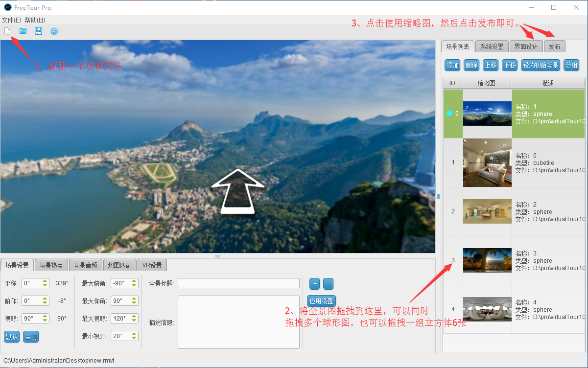Open the 帮助(H) menu
This screenshot has height=368, width=588.
pyautogui.click(x=35, y=20)
